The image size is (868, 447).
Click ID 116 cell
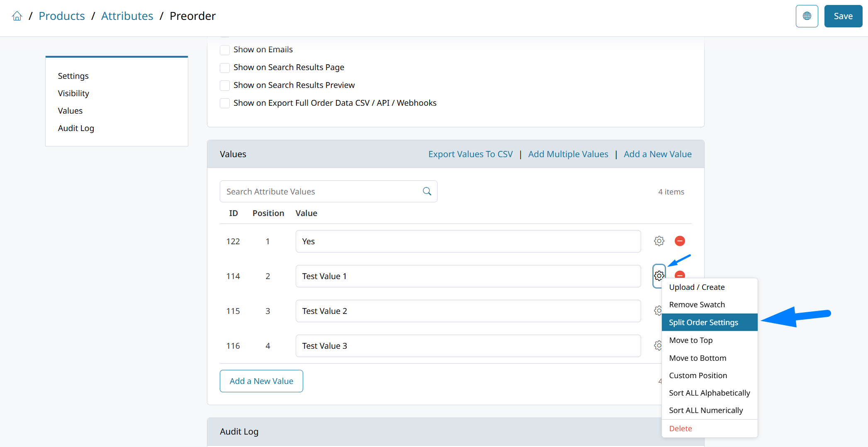click(x=233, y=346)
